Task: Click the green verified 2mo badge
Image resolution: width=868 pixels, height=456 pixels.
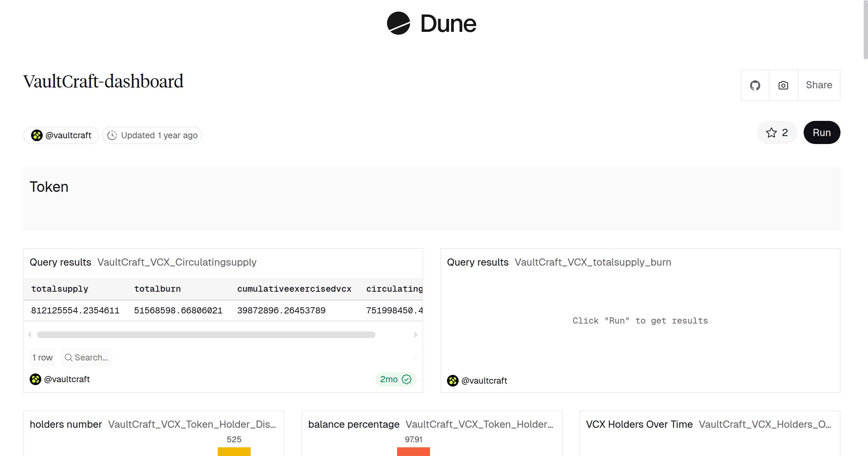Action: tap(396, 379)
